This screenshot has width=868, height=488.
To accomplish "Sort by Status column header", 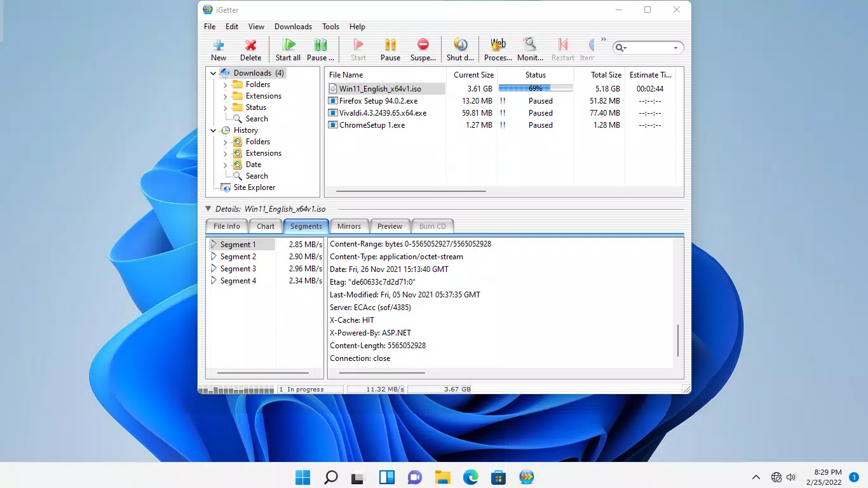I will coord(536,75).
